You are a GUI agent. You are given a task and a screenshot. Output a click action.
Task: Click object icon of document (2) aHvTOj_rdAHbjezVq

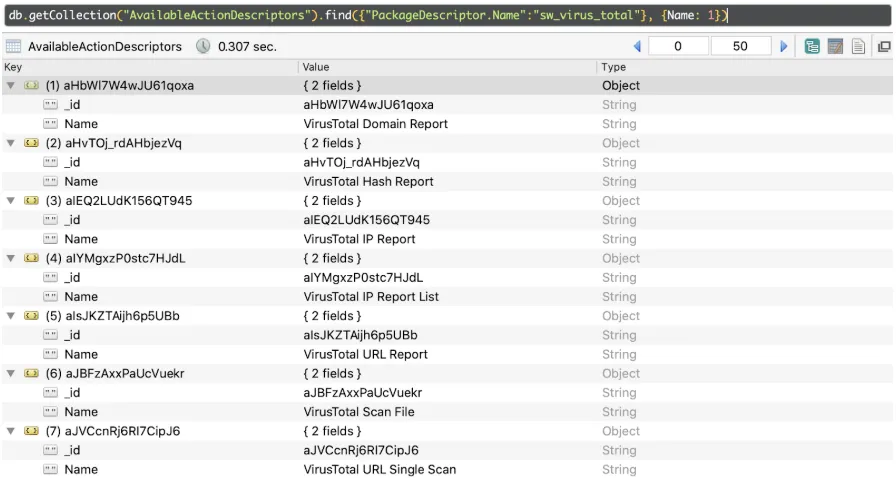click(31, 143)
